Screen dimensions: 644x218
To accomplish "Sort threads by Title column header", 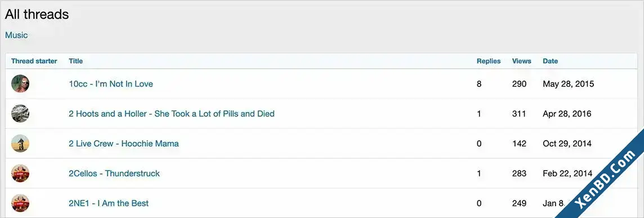I will 75,61.
